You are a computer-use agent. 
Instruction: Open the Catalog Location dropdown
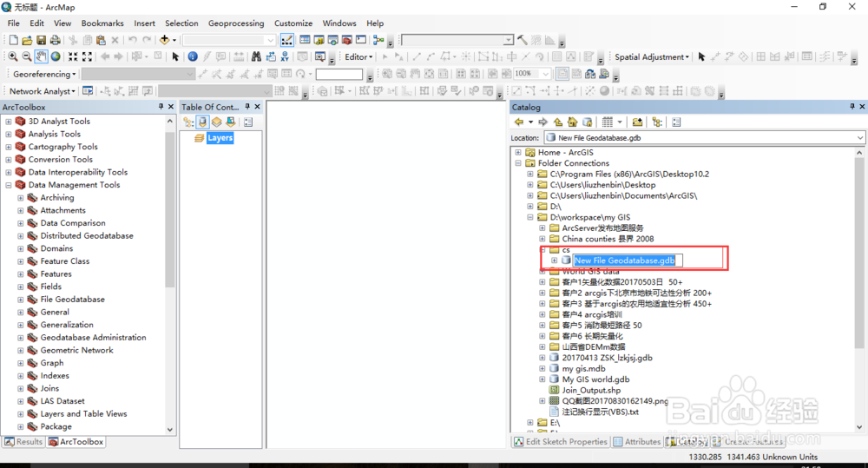(859, 137)
